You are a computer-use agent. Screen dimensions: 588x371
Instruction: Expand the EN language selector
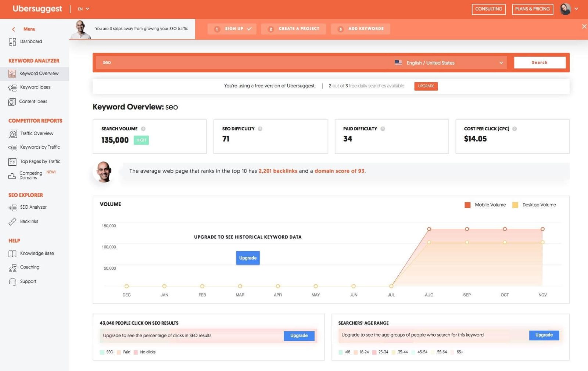point(83,9)
